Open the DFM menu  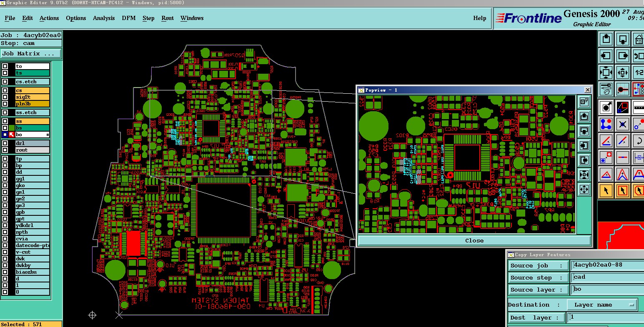[x=128, y=18]
